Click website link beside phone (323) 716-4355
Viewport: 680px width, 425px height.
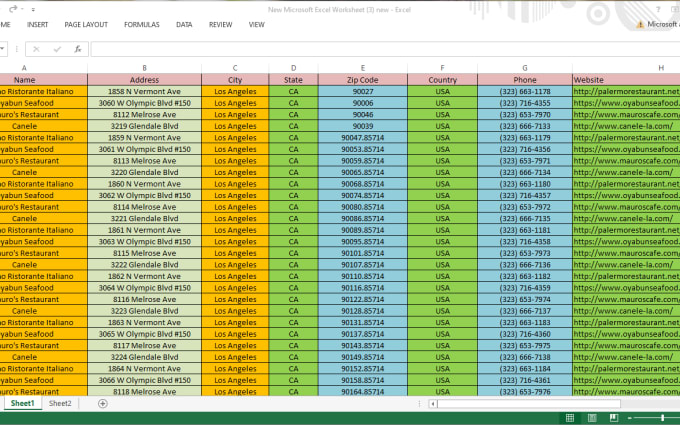click(x=626, y=103)
